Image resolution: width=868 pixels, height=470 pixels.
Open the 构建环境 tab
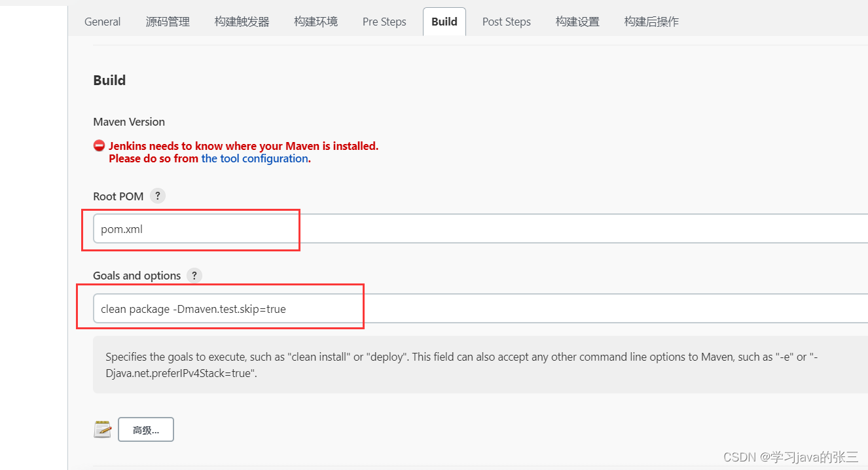(316, 21)
